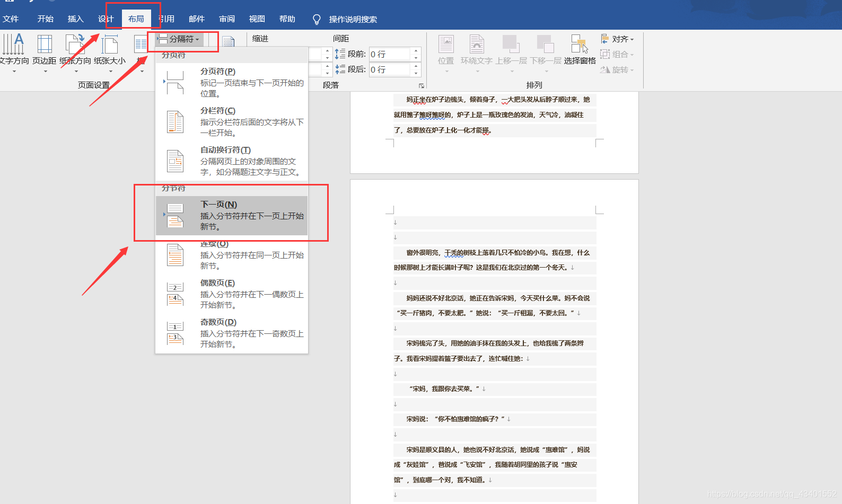Increase 段前 spacing with up stepper
Screen dimensions: 842x504
[416, 51]
